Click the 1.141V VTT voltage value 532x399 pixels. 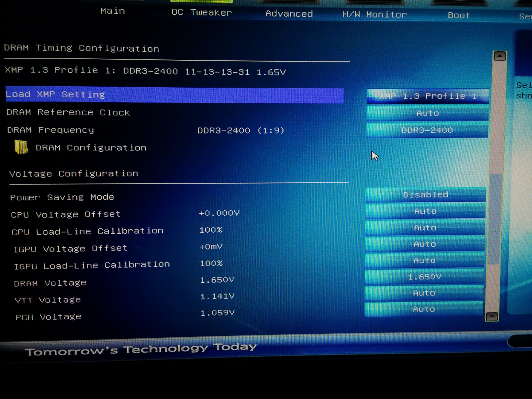coord(217,296)
